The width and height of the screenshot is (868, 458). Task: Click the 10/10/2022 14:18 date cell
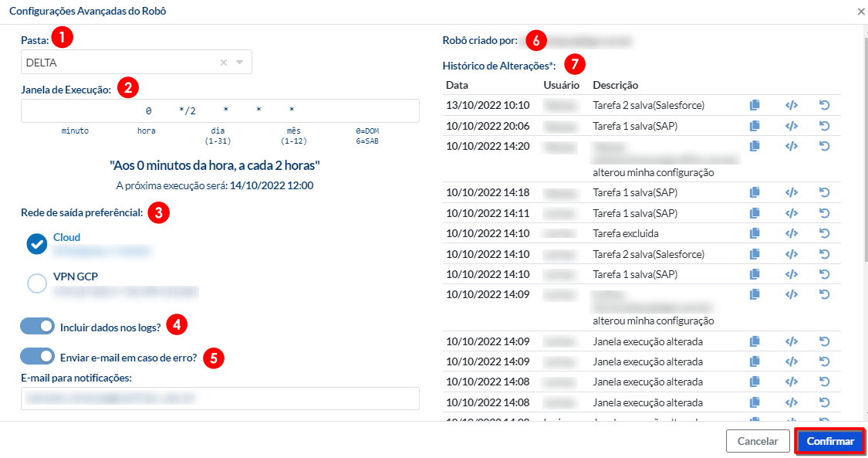pyautogui.click(x=488, y=193)
